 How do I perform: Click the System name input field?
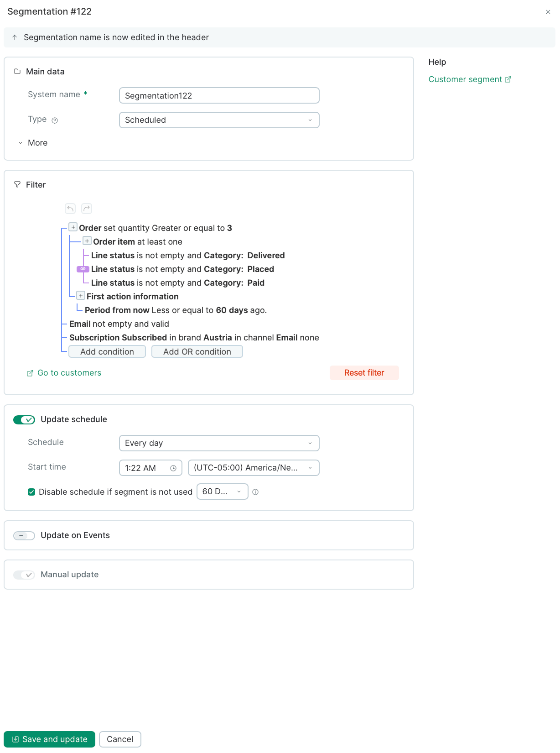coord(219,95)
